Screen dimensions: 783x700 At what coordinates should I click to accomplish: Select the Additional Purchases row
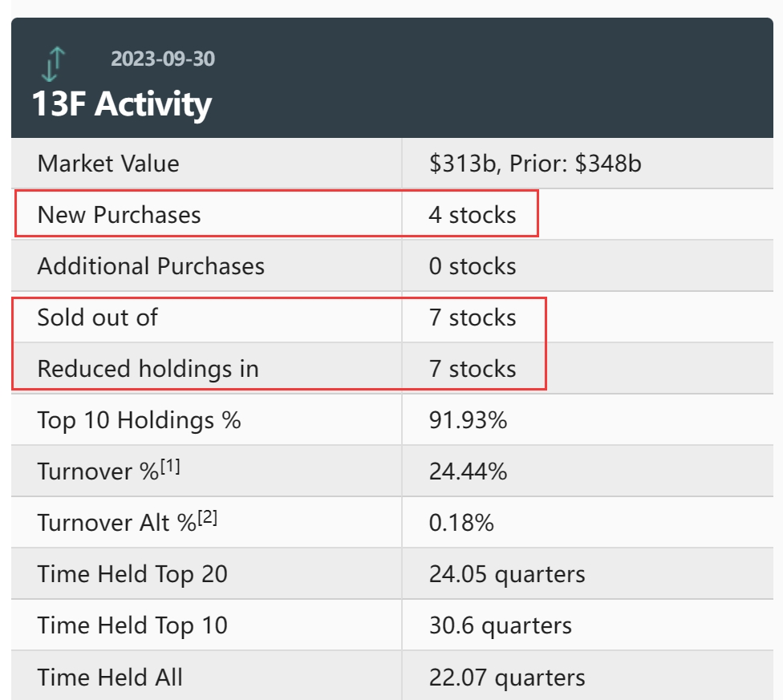click(392, 266)
